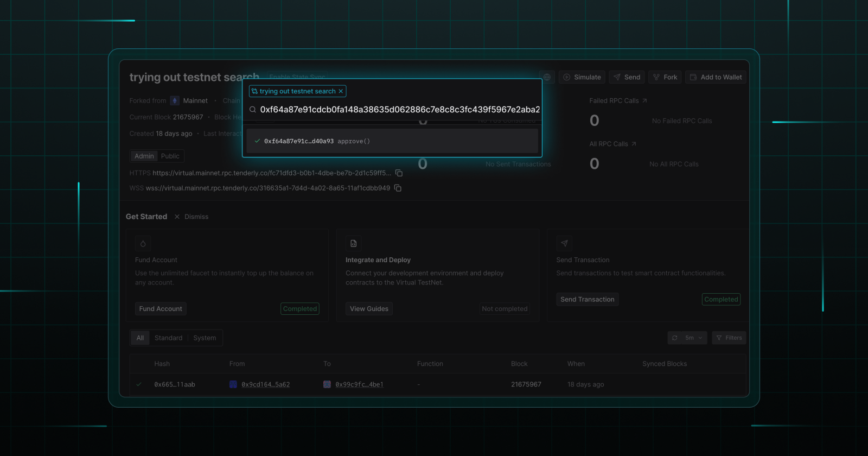Screen dimensions: 868x456
Task: Open recipient address 0x99c9fc…4be1
Action: pyautogui.click(x=359, y=384)
